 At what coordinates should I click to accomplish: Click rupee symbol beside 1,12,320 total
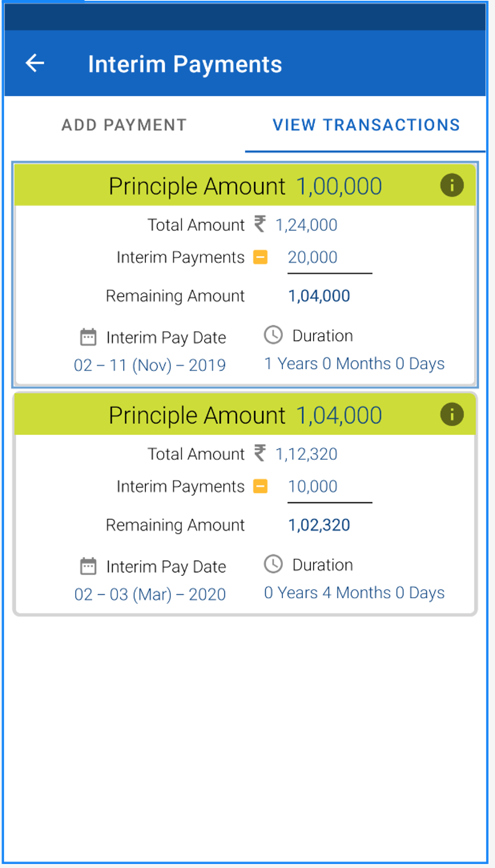260,453
